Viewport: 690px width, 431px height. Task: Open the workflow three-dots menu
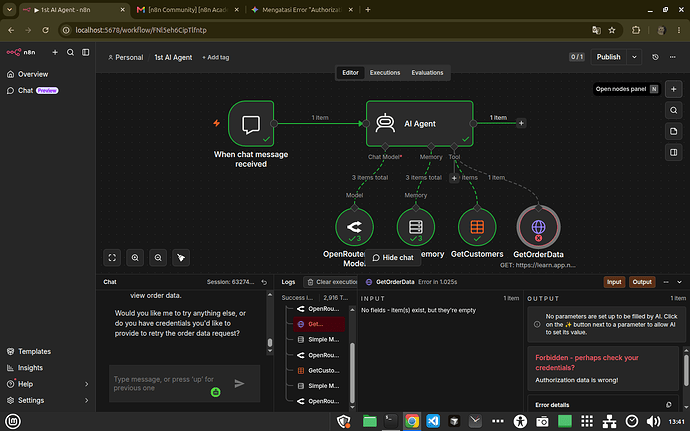(672, 57)
